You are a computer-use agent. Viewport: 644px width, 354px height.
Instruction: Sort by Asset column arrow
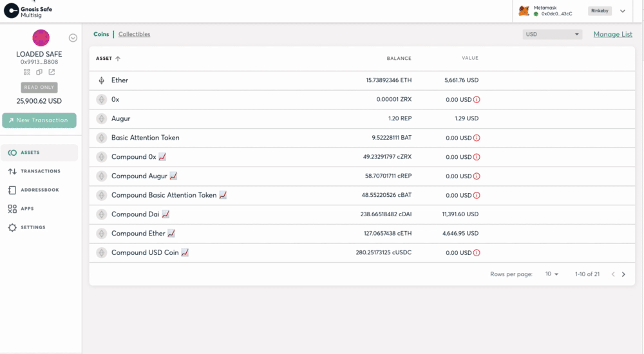[x=118, y=59]
